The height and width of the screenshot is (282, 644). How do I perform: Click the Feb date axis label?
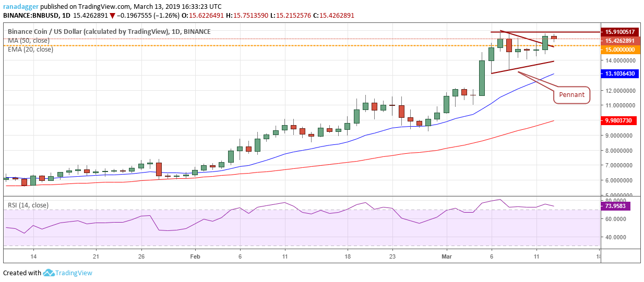coord(195,256)
